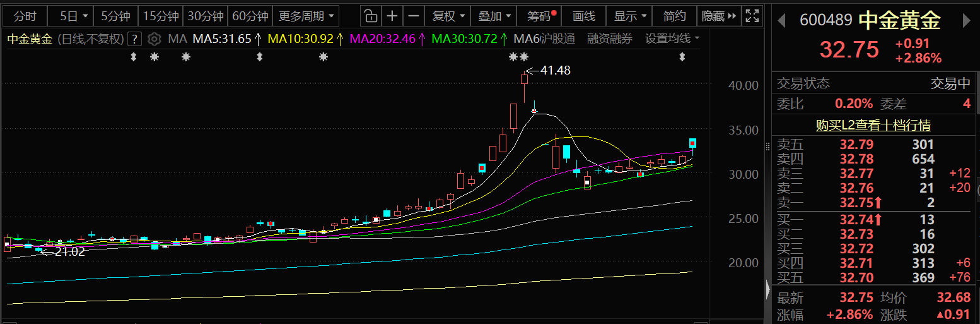Viewport: 980px width, 324px height.
Task: Open the 设置均线 dropdown
Action: (672, 39)
